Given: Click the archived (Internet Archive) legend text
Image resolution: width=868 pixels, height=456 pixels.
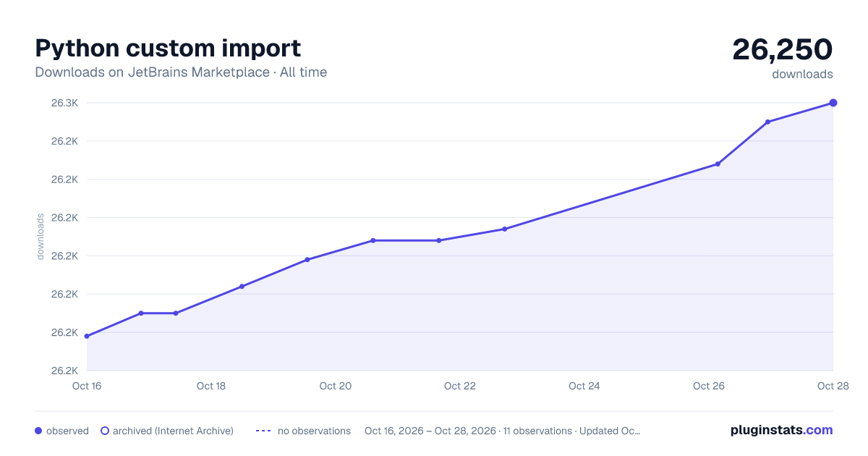Looking at the screenshot, I should coord(173,431).
